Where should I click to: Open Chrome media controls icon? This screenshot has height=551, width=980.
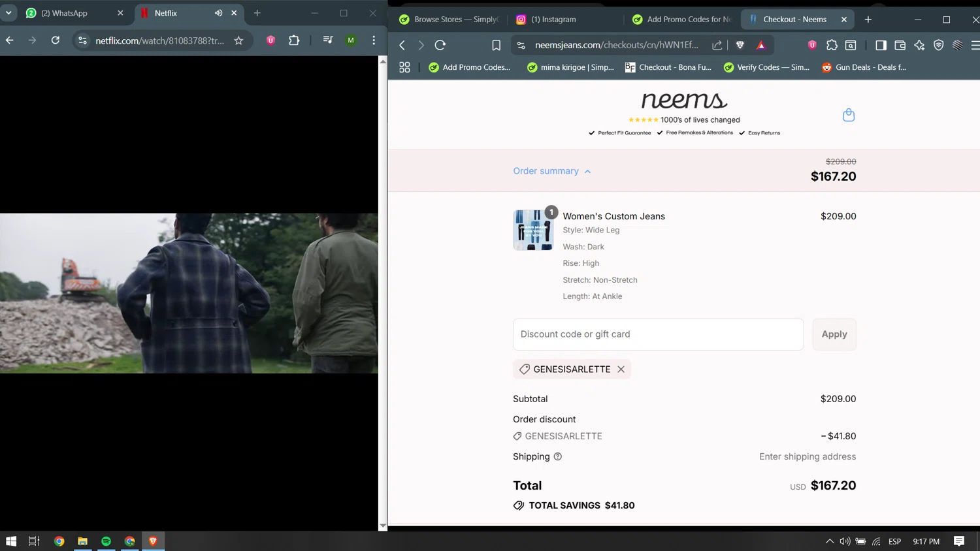tap(328, 40)
